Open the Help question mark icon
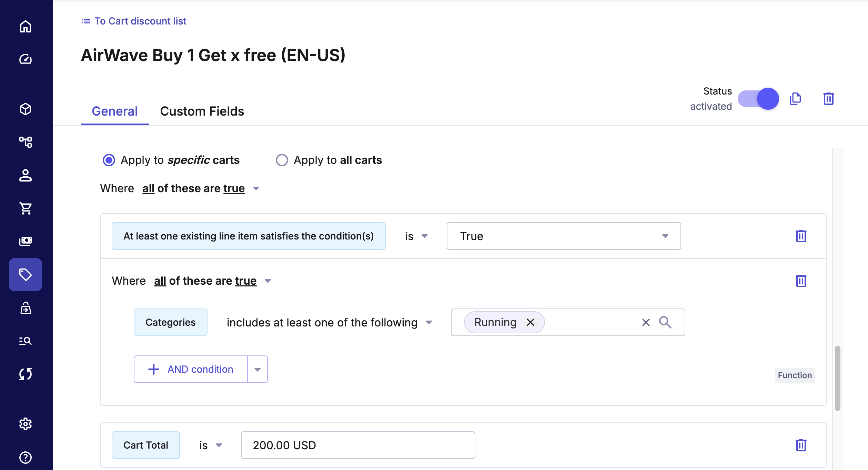The width and height of the screenshot is (868, 470). pos(26,457)
